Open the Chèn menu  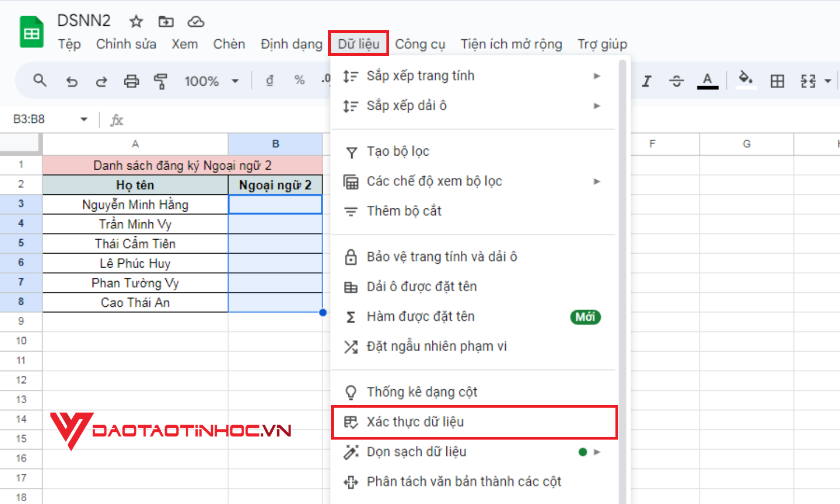click(x=228, y=44)
